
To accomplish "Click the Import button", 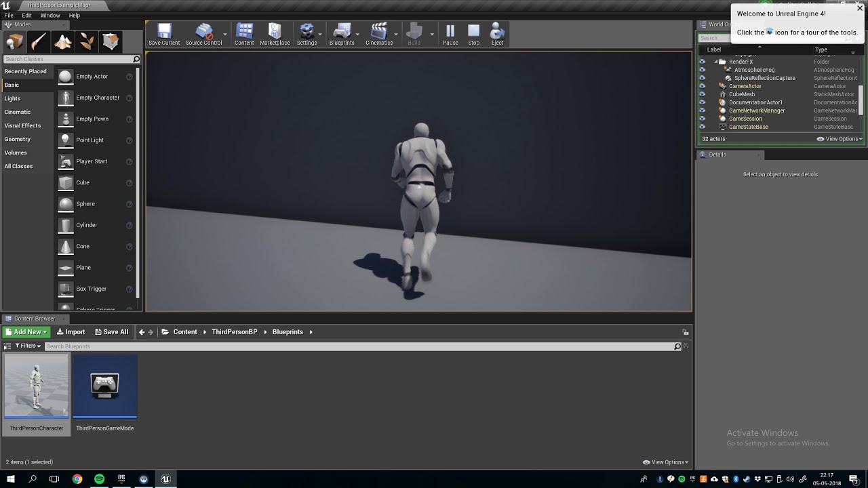I will (71, 332).
